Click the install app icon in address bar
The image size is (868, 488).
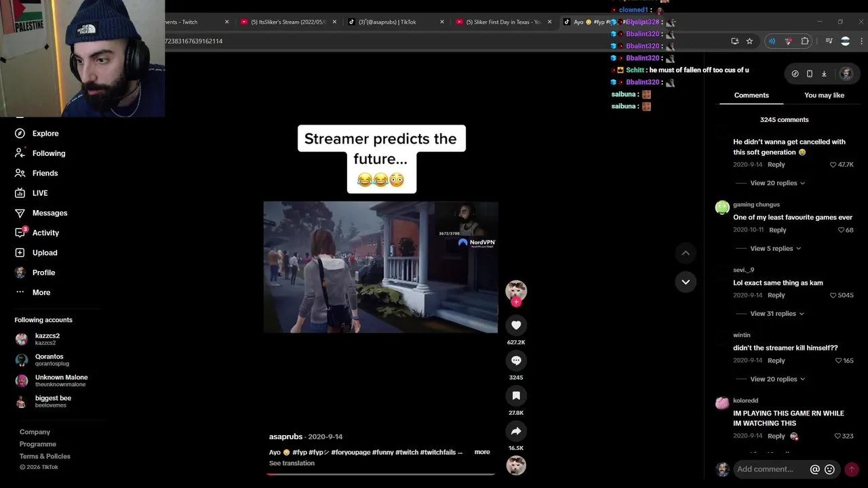click(735, 41)
